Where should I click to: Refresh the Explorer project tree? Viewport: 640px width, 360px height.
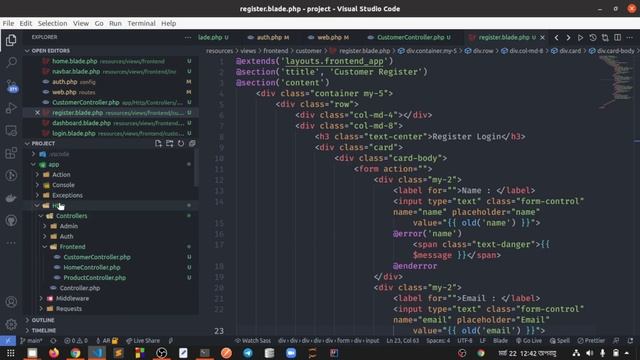pyautogui.click(x=181, y=143)
